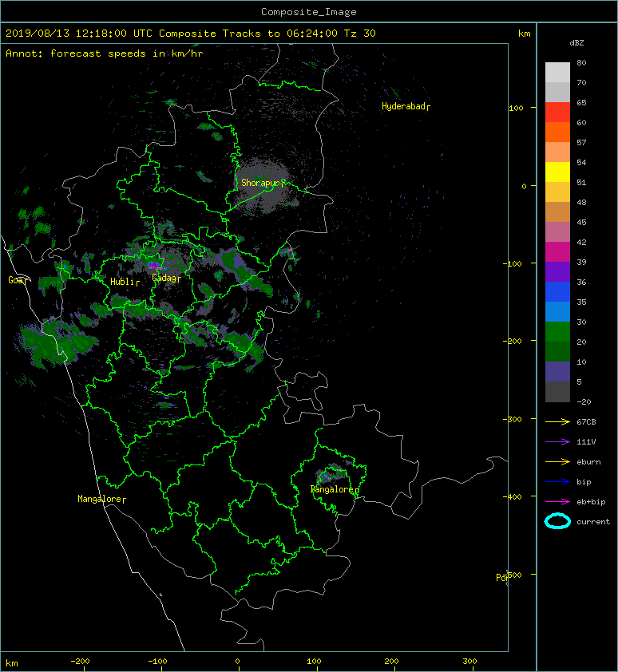618x672 pixels.
Task: Click the Goa label on the coast
Action: click(x=18, y=280)
